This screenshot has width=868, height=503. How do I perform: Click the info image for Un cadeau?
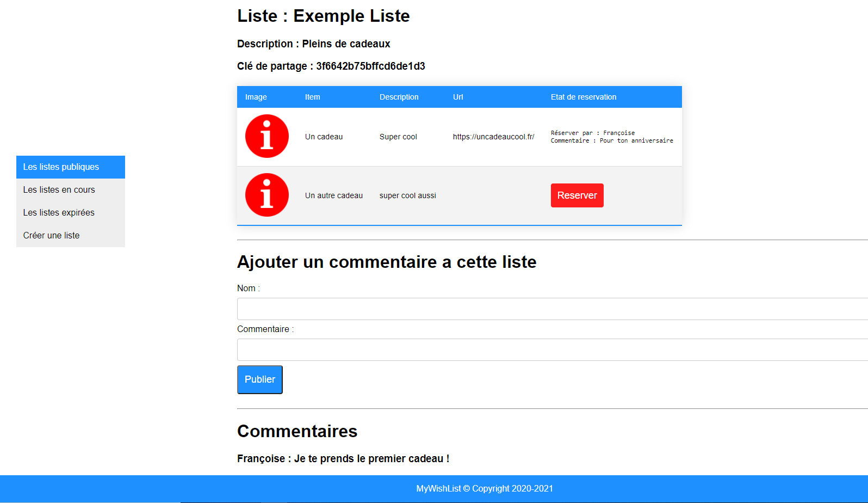click(x=266, y=136)
